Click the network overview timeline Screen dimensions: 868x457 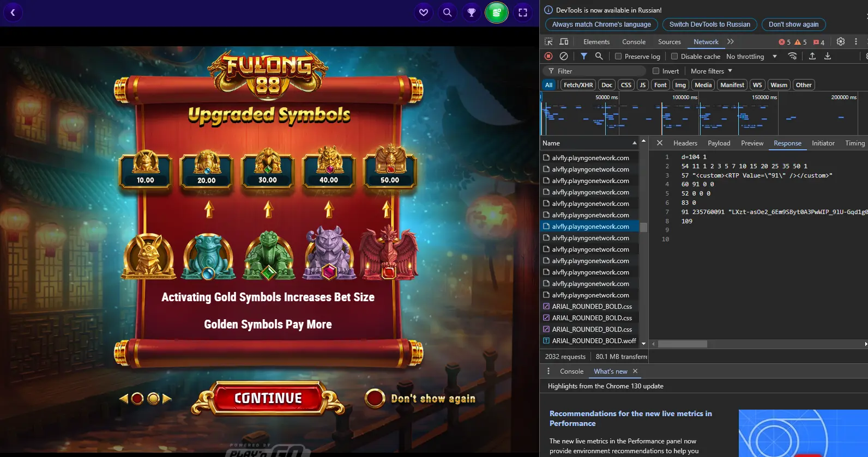click(703, 114)
